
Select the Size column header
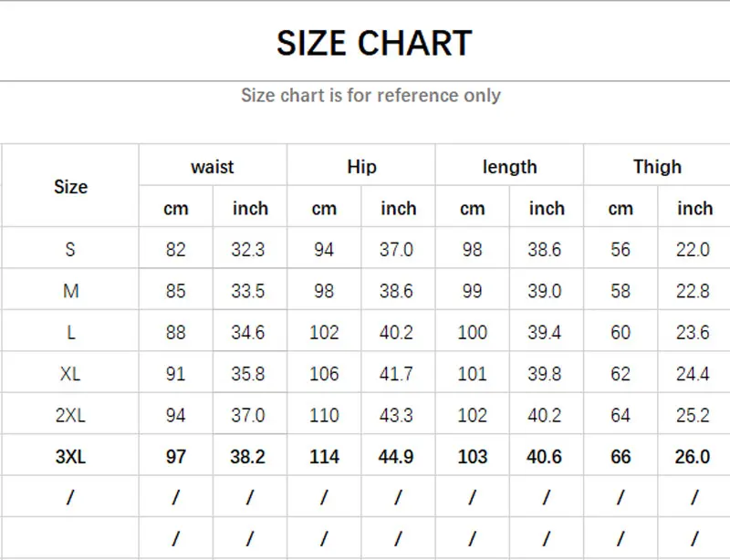(71, 187)
